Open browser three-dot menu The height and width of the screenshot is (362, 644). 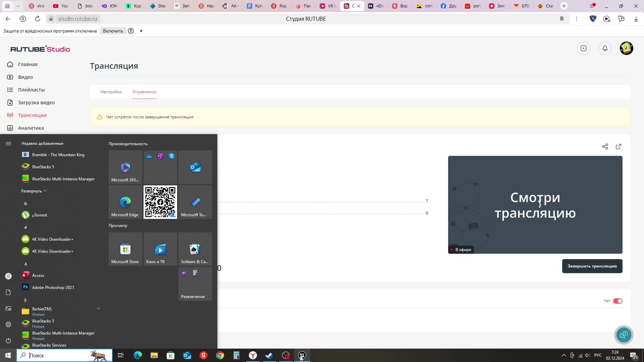pyautogui.click(x=577, y=19)
